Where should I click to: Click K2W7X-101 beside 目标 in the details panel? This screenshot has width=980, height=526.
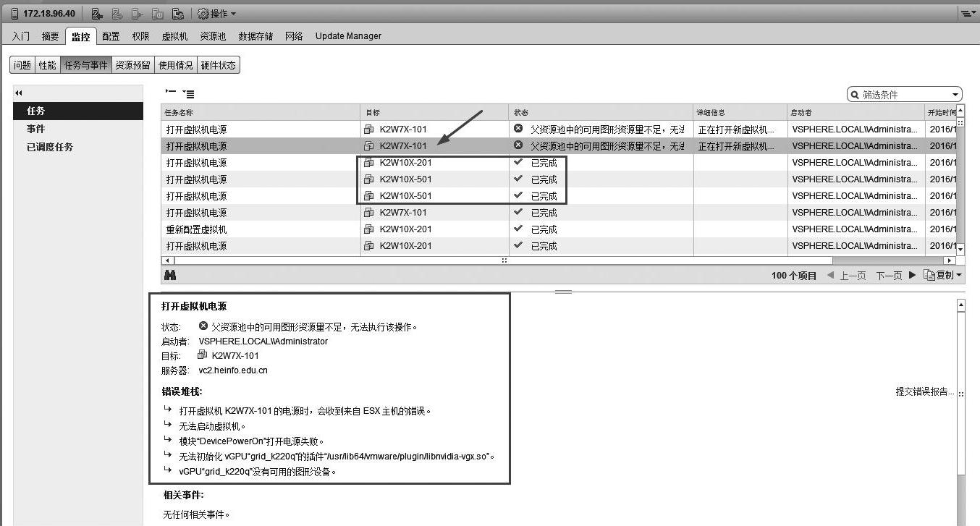pos(235,356)
